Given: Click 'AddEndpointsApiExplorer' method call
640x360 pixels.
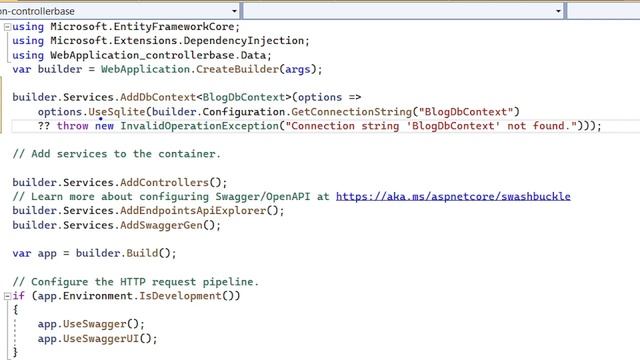Looking at the screenshot, I should pos(193,211).
